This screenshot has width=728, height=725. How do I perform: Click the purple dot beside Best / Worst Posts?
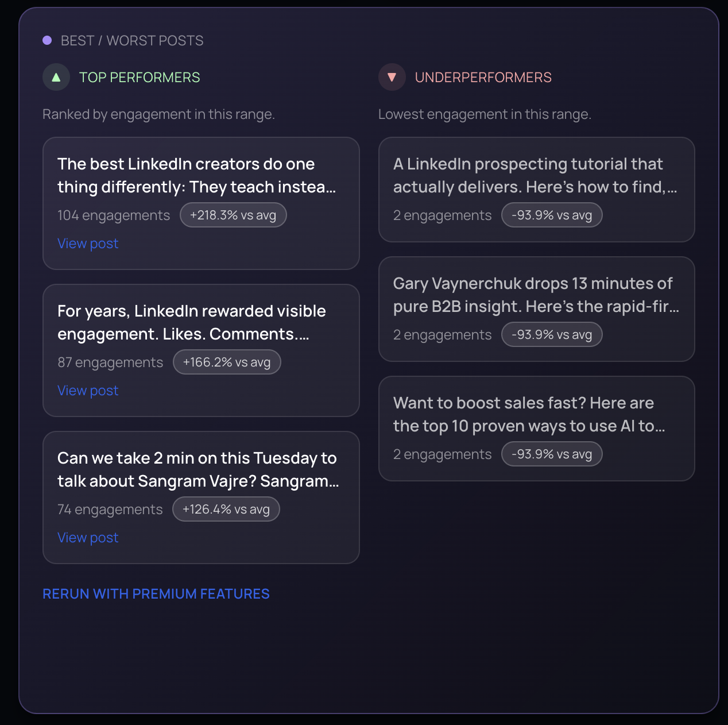47,40
